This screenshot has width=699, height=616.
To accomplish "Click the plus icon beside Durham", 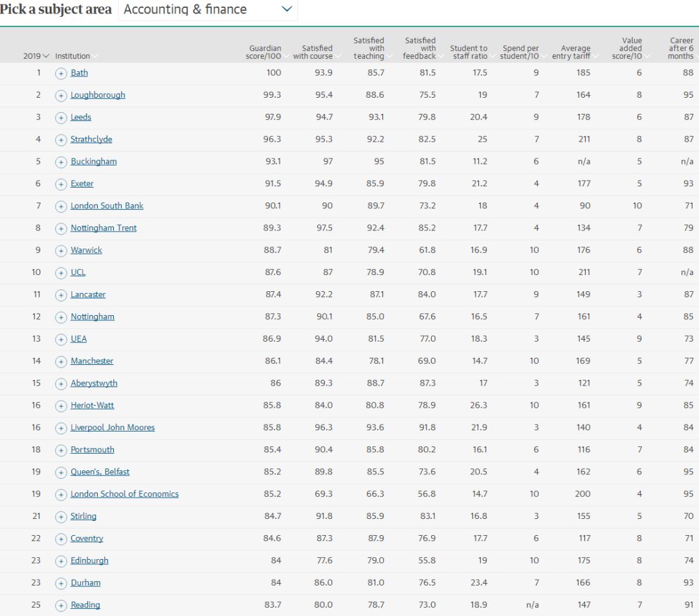I will [x=61, y=584].
